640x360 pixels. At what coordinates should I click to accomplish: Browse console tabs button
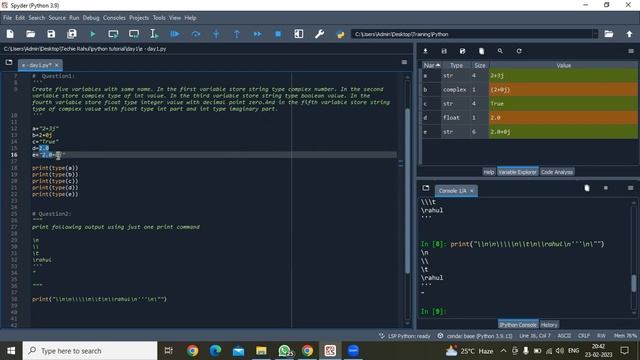coord(426,188)
